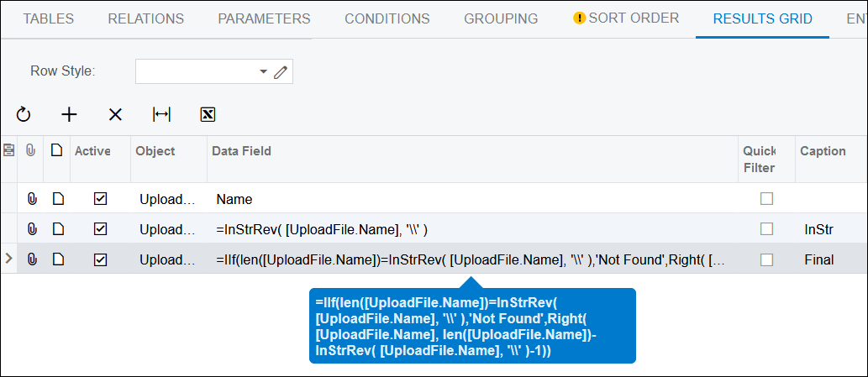The width and height of the screenshot is (868, 377).
Task: Switch to the Conditions tab
Action: pos(387,18)
